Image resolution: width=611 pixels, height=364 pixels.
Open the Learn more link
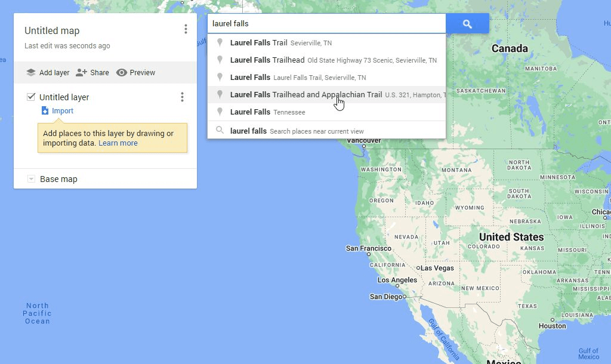tap(118, 143)
